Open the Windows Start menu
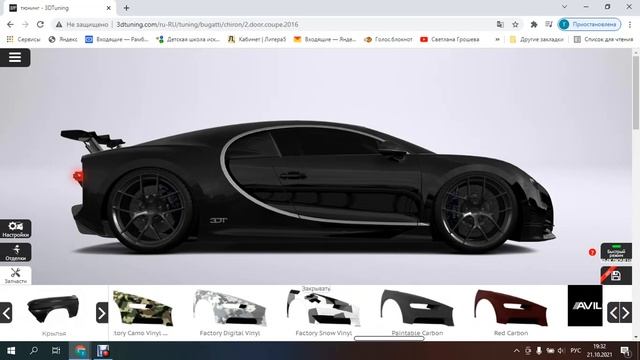This screenshot has width=640, height=360. click(x=11, y=351)
